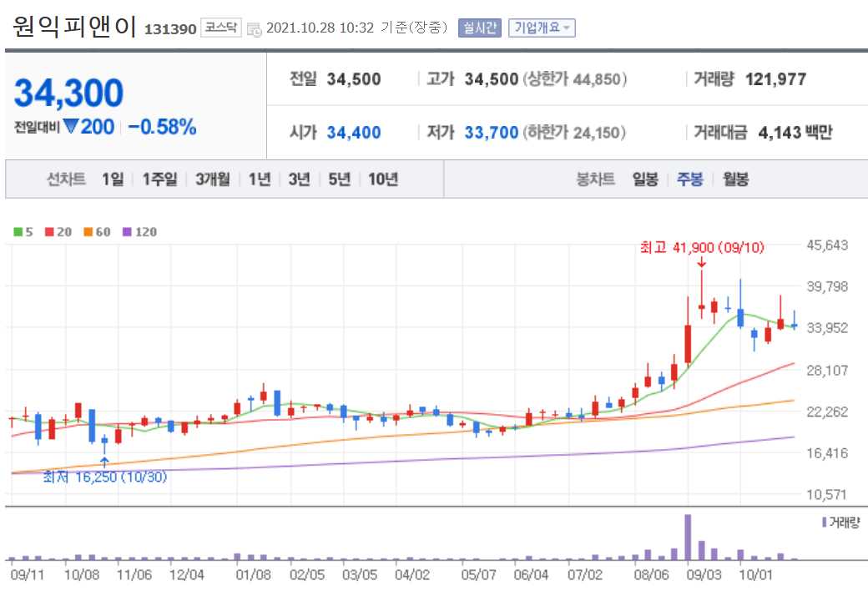Click the 하한가 24,150 text
The height and width of the screenshot is (596, 868).
574,133
